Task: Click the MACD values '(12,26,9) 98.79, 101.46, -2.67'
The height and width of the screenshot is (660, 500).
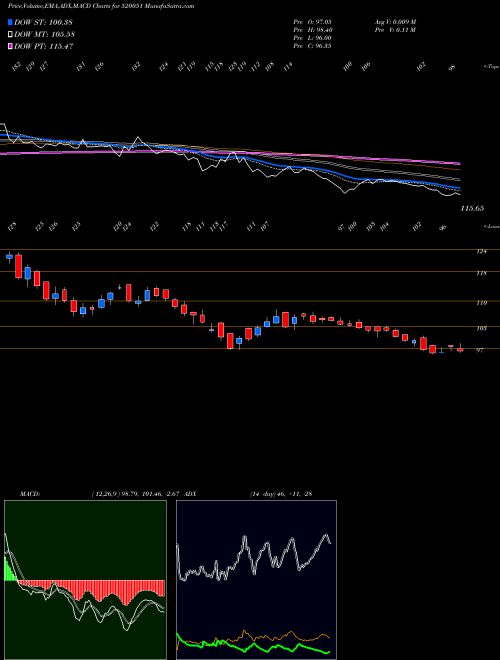Action: point(137,493)
